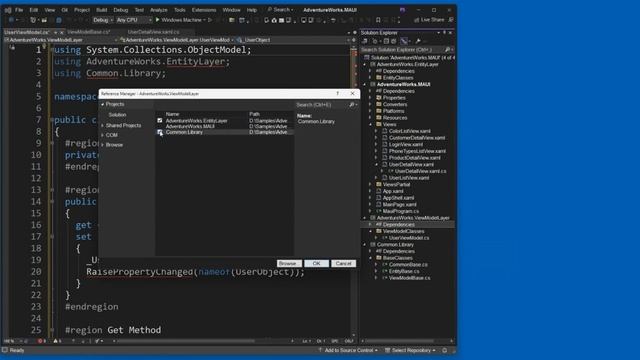Click the Solution Explorer search field
Image resolution: width=640 pixels, height=360 pixels.
pyautogui.click(x=403, y=50)
